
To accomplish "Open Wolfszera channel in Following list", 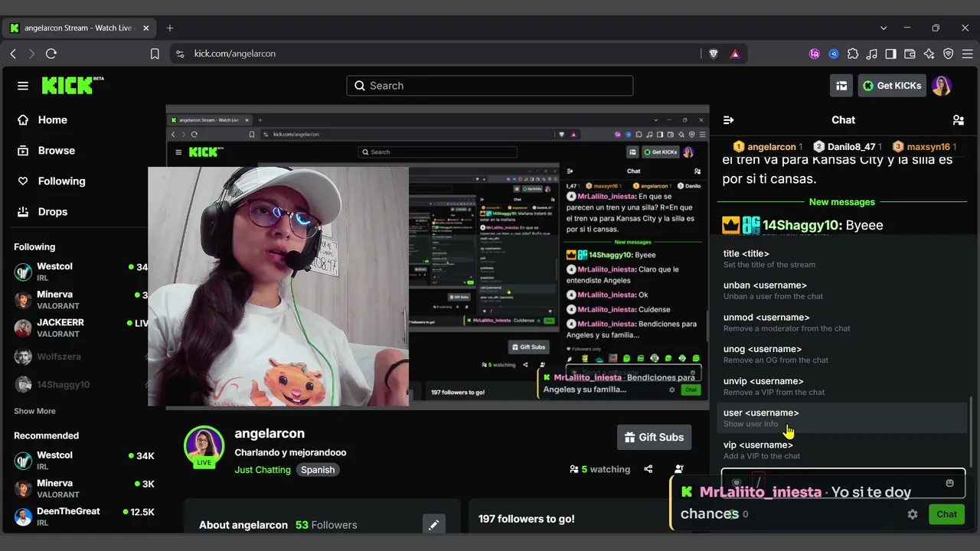I will coord(81,357).
